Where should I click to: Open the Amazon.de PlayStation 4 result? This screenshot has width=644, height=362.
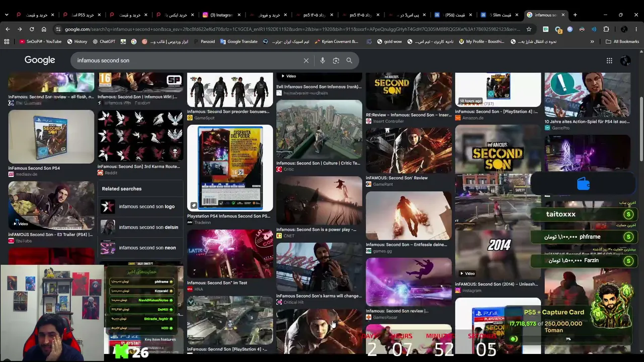498,90
